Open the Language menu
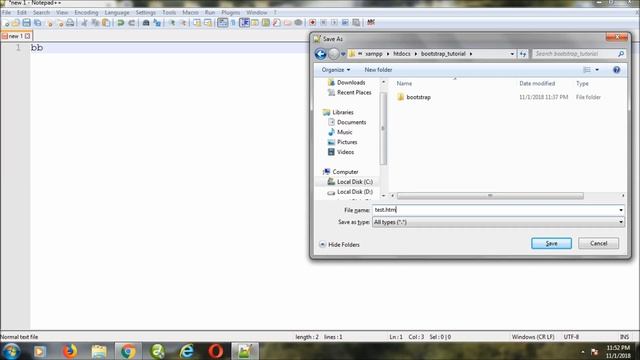The height and width of the screenshot is (360, 640). [x=117, y=13]
